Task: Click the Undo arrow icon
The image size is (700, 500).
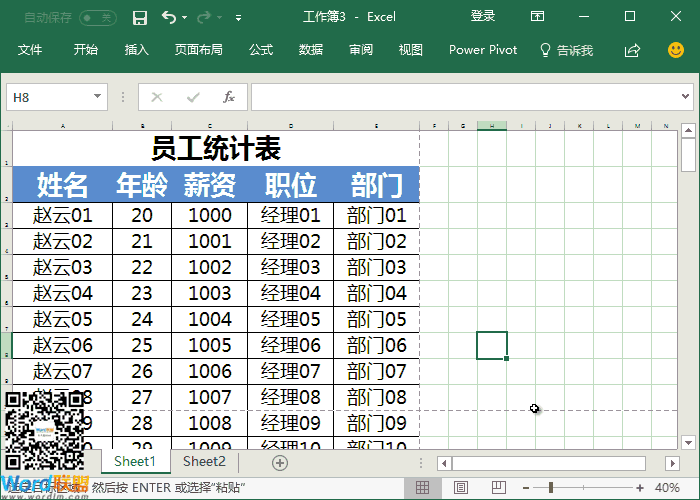Action: click(x=169, y=17)
